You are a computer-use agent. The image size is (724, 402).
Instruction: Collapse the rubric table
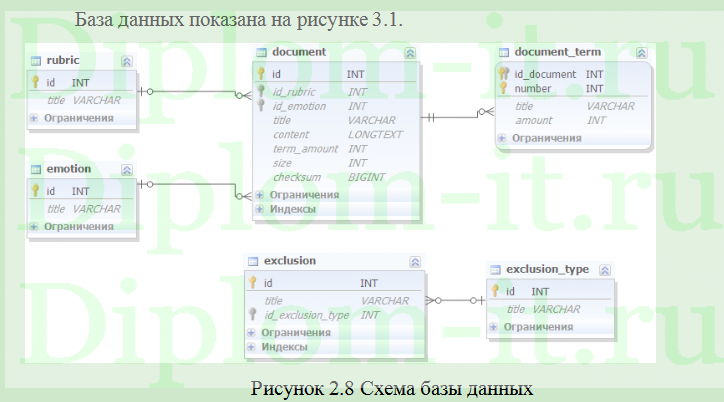click(x=127, y=61)
